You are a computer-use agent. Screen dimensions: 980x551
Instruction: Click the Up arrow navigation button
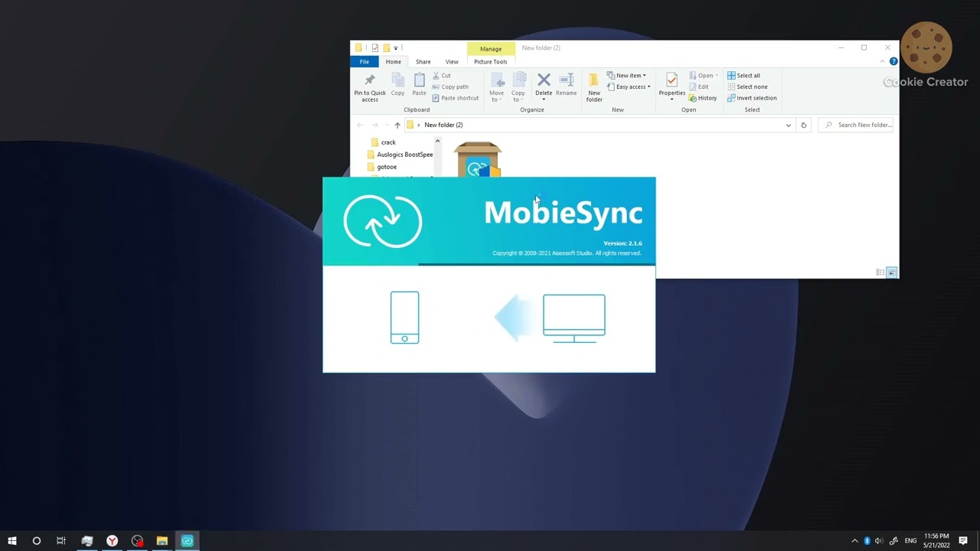click(x=397, y=125)
